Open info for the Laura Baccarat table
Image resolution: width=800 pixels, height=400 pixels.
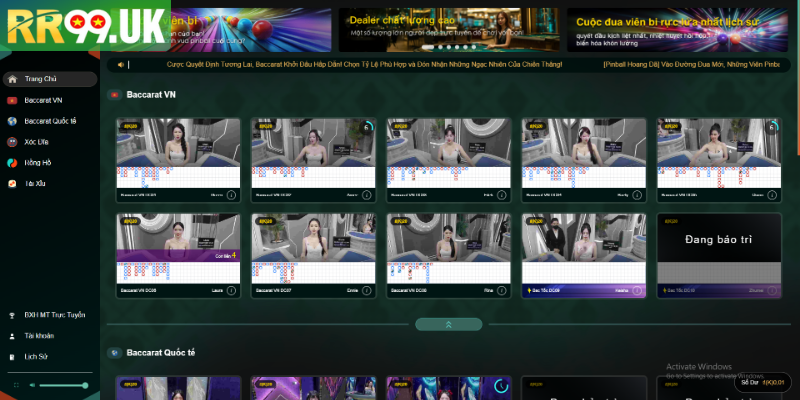tap(231, 291)
